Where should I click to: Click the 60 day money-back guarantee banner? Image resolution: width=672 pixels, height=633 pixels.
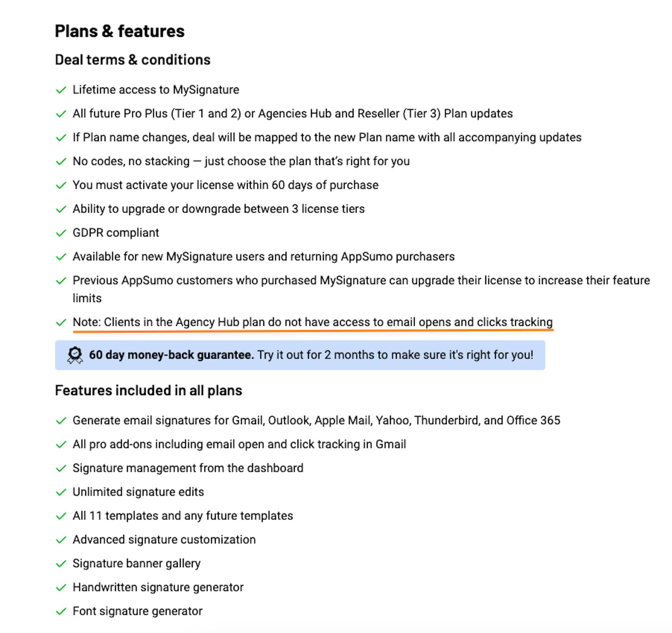point(300,355)
